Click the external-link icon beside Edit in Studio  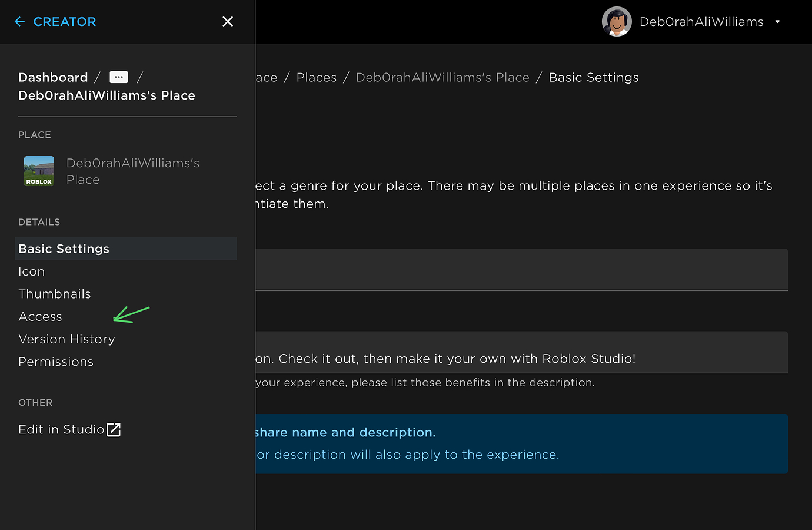click(114, 430)
